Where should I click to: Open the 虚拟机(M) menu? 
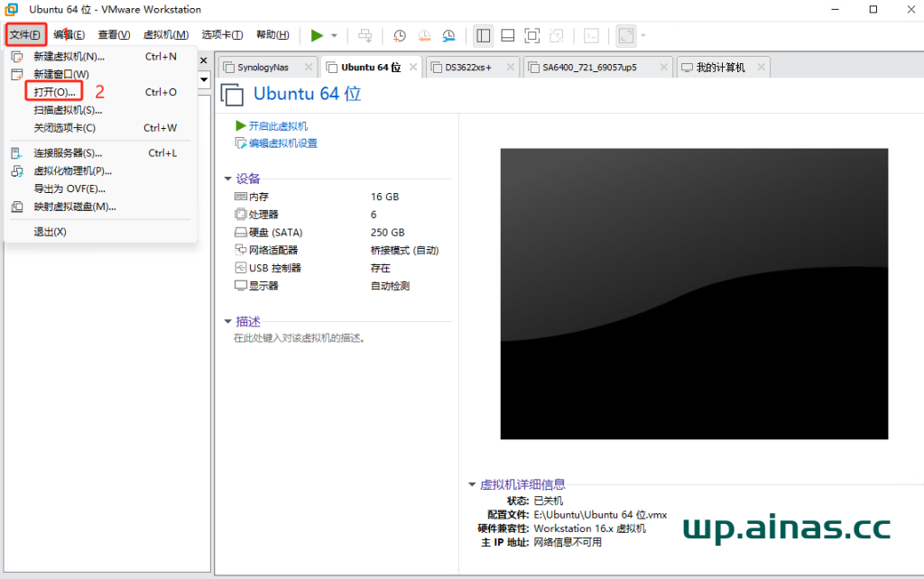[166, 35]
